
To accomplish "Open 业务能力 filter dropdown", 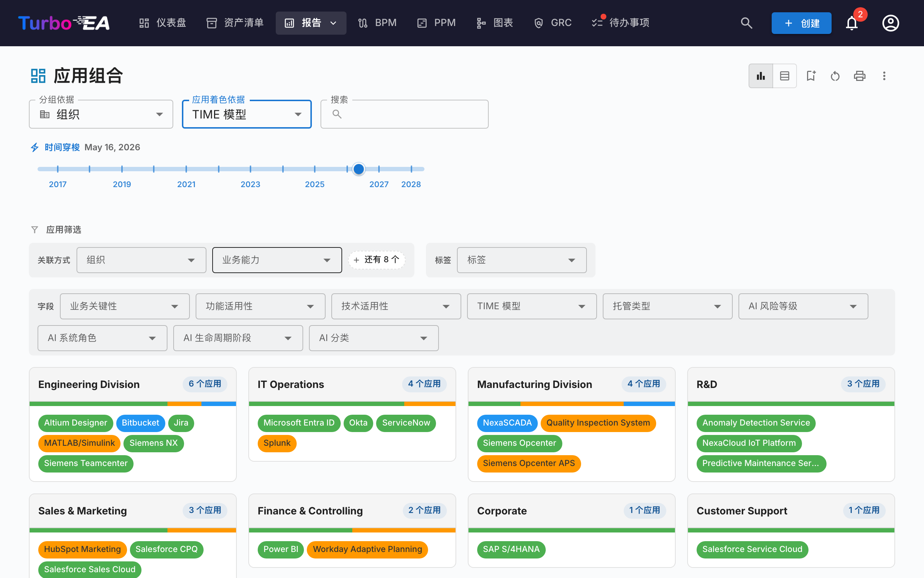I will [x=277, y=260].
